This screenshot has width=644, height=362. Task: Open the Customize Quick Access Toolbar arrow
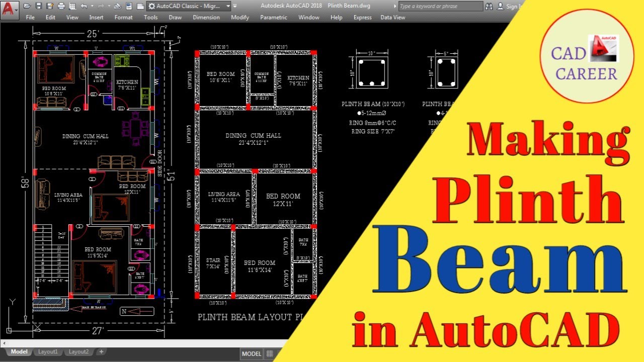pos(235,7)
